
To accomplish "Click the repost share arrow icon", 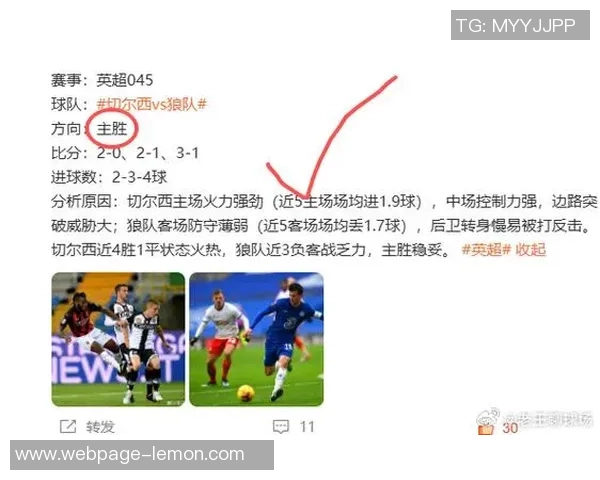I will pos(68,426).
